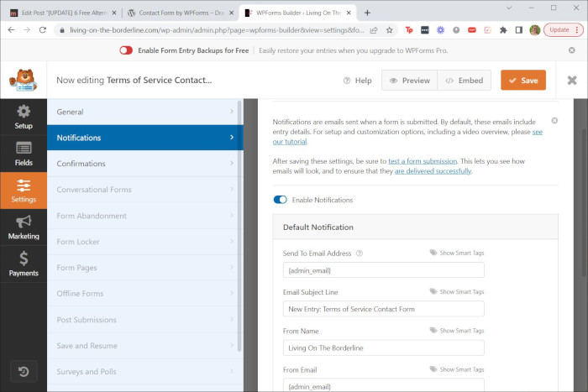The width and height of the screenshot is (588, 392).
Task: Click the Email Subject Line field
Action: (384, 309)
